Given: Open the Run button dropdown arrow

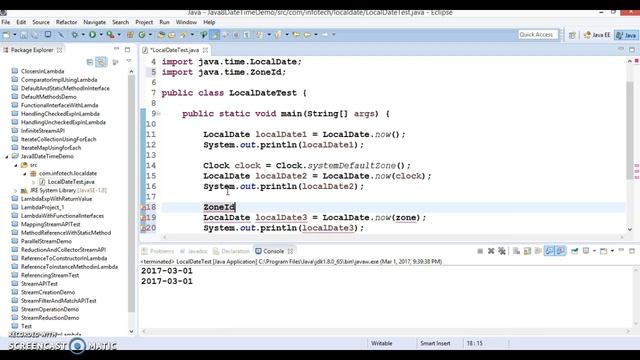Looking at the screenshot, I should (101, 35).
